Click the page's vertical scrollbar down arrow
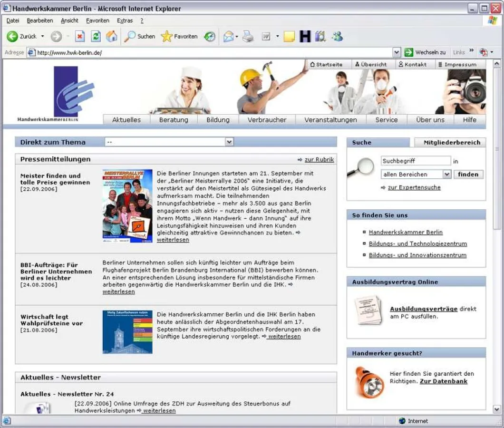504x428 pixels. coord(497,409)
